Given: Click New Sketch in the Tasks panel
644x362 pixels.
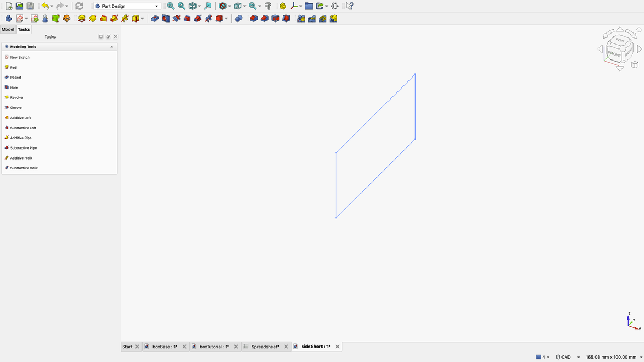Looking at the screenshot, I should [x=19, y=57].
